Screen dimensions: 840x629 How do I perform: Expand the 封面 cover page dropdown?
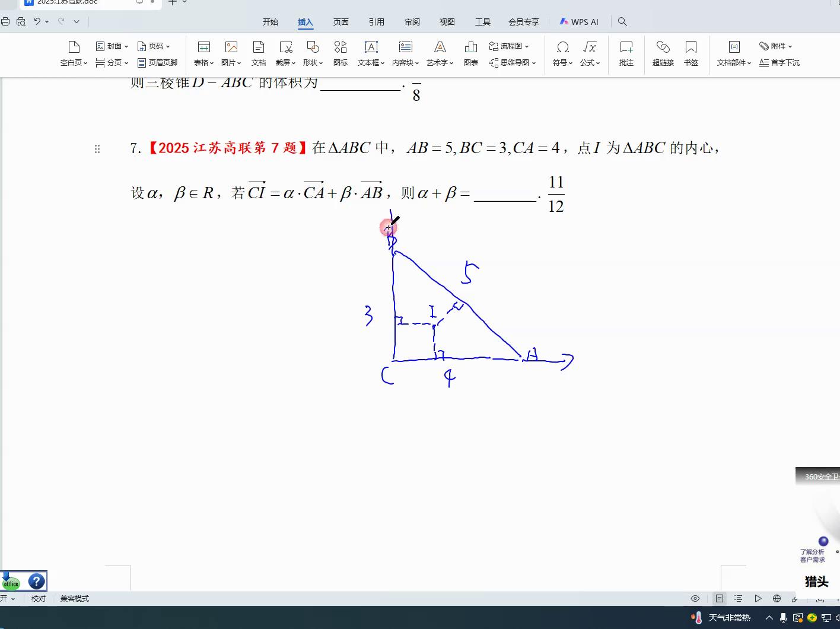point(112,46)
